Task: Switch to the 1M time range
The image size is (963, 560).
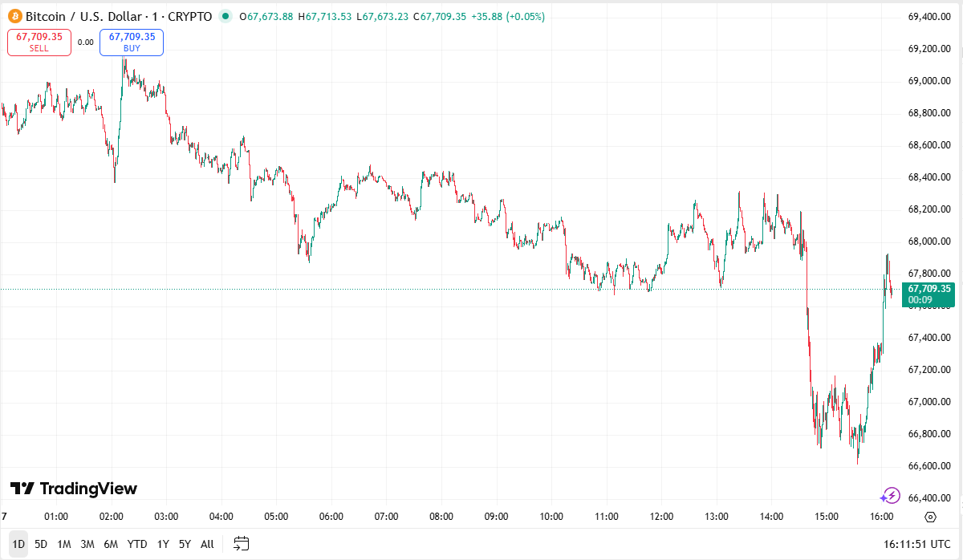Action: [64, 544]
